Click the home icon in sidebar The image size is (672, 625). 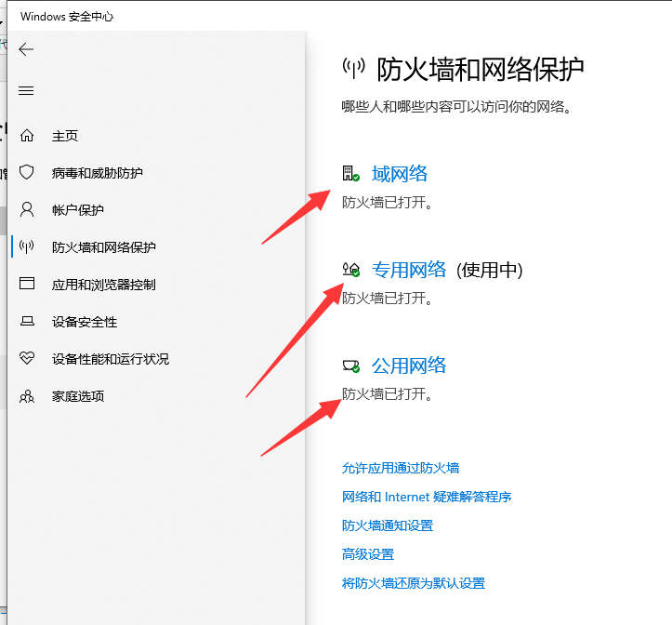27,136
